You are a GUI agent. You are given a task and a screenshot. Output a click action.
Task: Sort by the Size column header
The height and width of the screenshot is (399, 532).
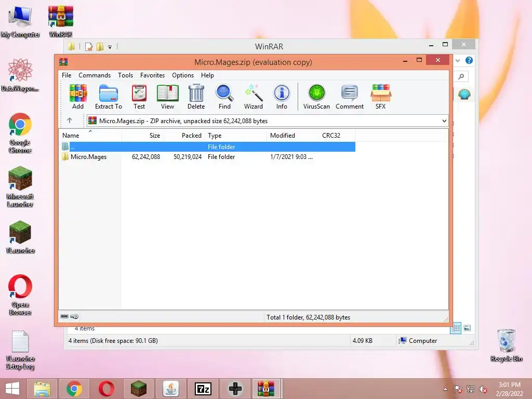click(142, 136)
